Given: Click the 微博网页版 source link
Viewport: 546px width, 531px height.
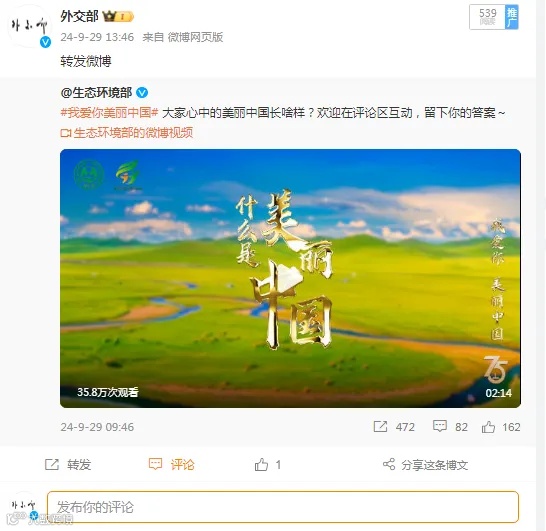Looking at the screenshot, I should coord(195,37).
